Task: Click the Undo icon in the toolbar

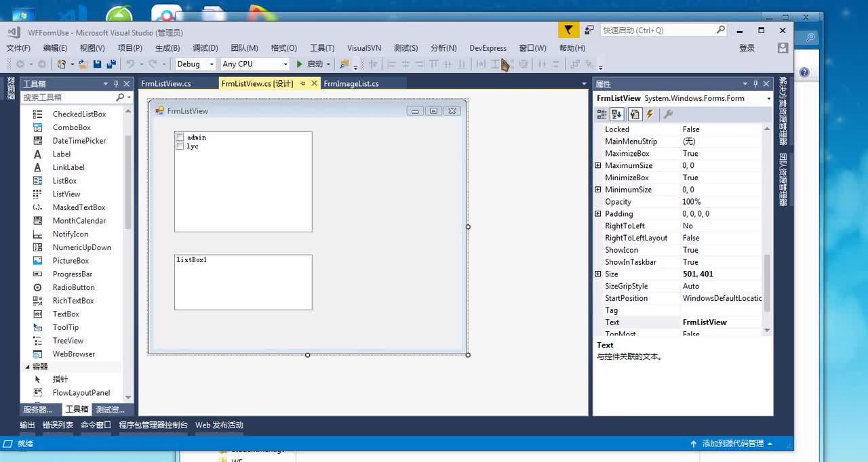Action: (x=130, y=64)
